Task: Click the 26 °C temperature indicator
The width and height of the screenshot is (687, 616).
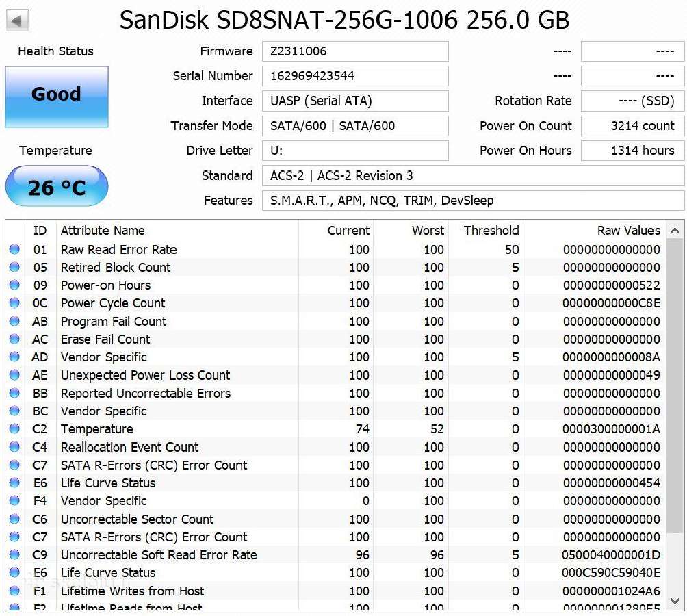Action: pyautogui.click(x=57, y=186)
